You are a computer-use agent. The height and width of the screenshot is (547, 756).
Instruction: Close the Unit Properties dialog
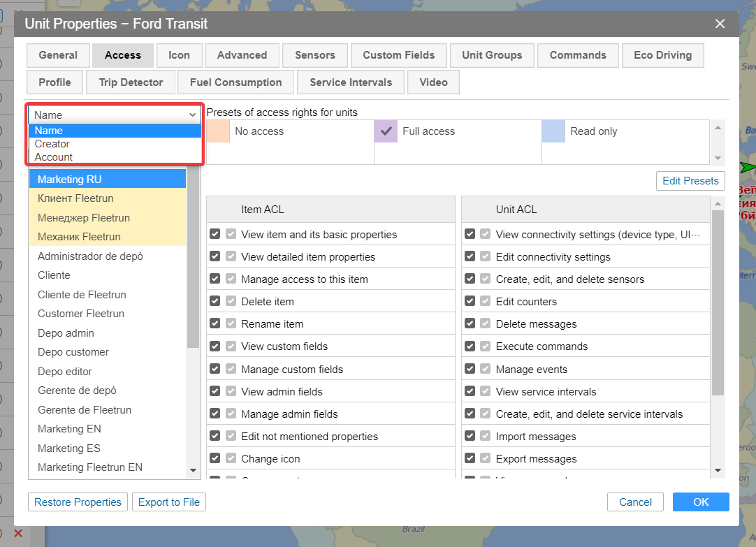720,24
